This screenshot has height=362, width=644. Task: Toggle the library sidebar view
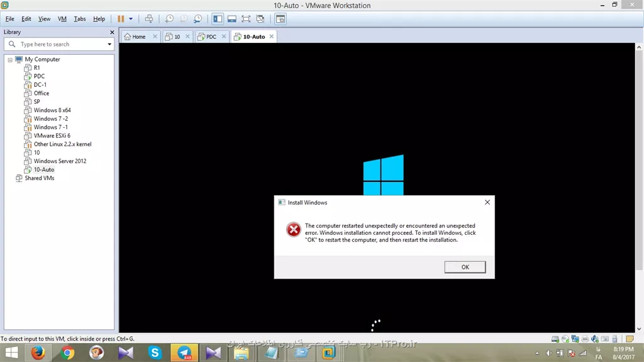point(218,19)
